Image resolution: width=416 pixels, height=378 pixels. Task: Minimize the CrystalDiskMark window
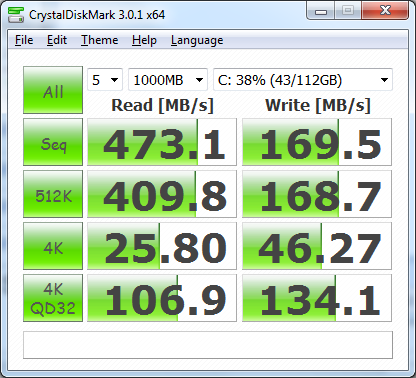point(321,11)
